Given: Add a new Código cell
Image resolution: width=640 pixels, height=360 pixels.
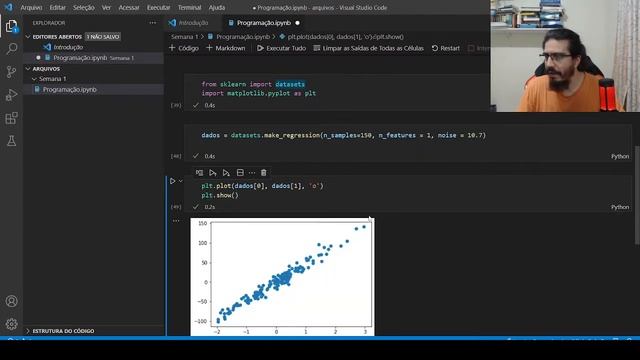Looking at the screenshot, I should click(x=184, y=48).
